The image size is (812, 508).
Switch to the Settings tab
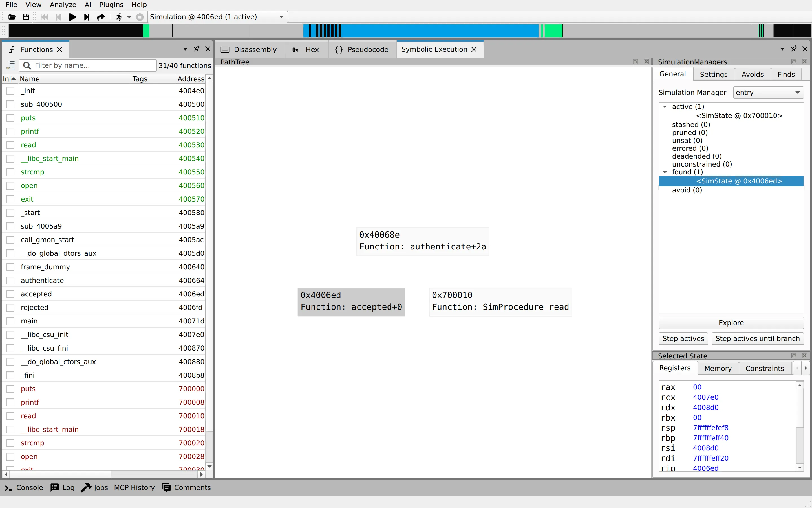pyautogui.click(x=714, y=74)
